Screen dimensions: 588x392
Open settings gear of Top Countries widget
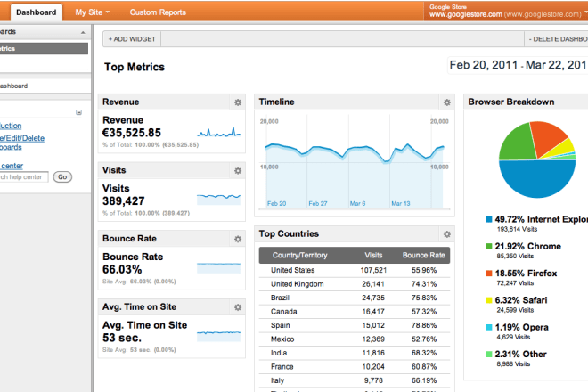[x=447, y=234]
